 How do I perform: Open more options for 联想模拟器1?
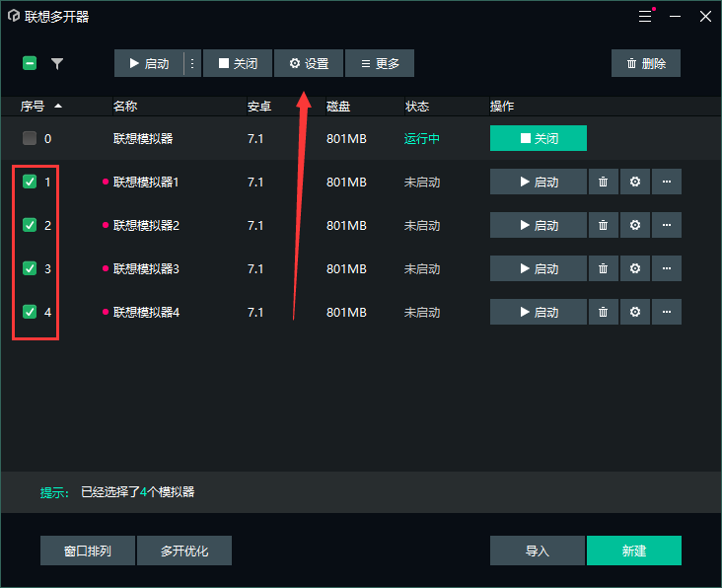[667, 182]
